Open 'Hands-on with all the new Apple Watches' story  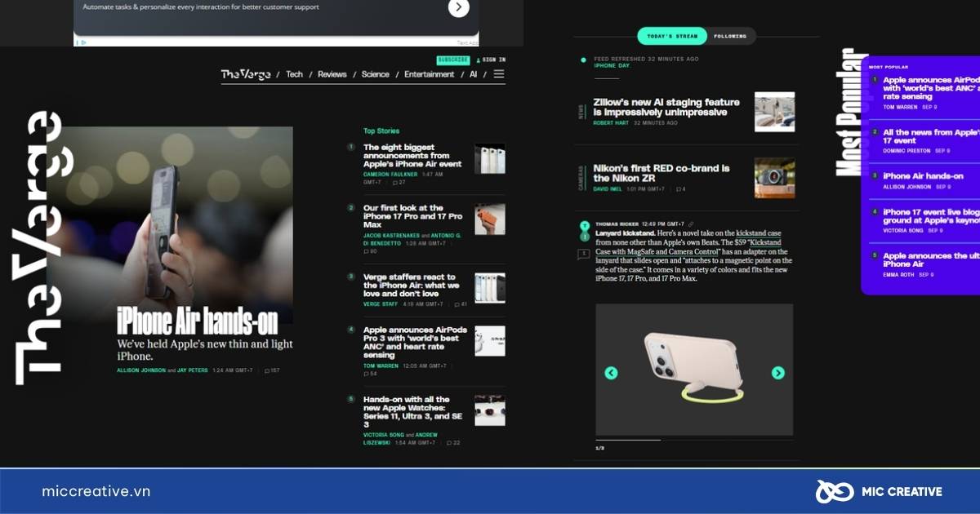[x=412, y=412]
